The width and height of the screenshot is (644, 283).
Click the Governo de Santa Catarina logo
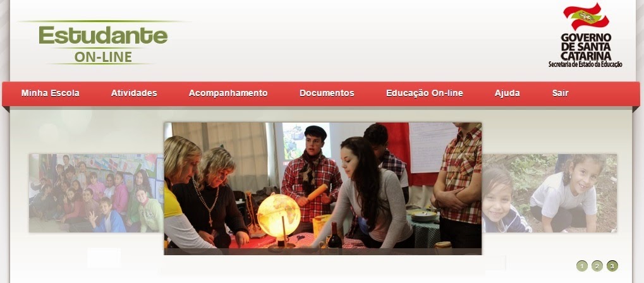(586, 35)
